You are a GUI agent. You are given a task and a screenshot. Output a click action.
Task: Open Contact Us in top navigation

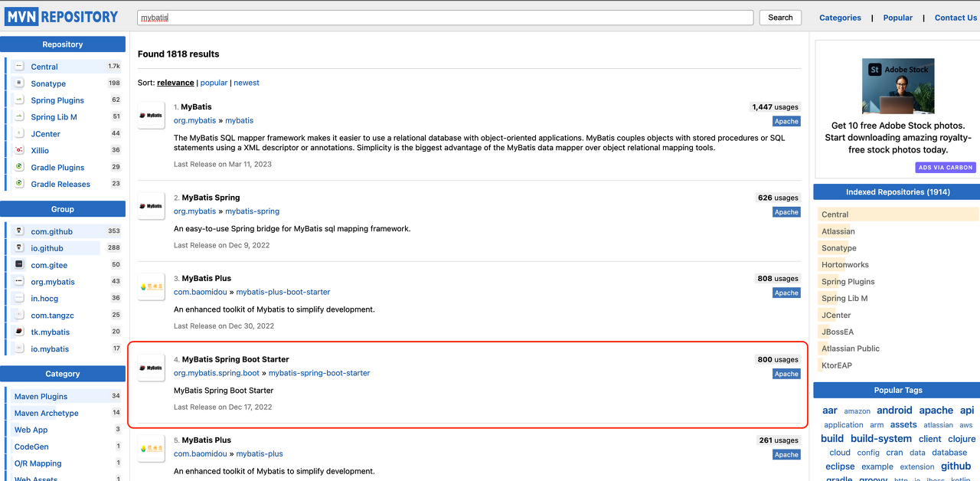point(955,18)
